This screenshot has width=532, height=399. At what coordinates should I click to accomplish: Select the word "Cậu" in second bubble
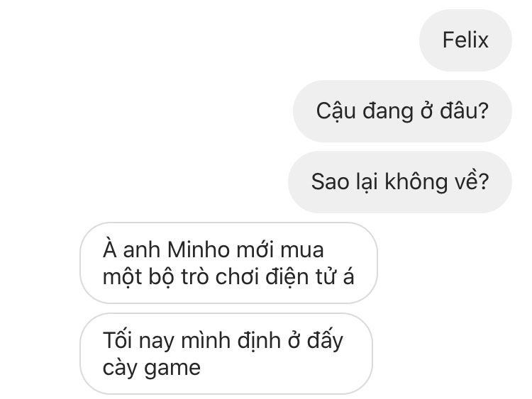click(x=336, y=111)
